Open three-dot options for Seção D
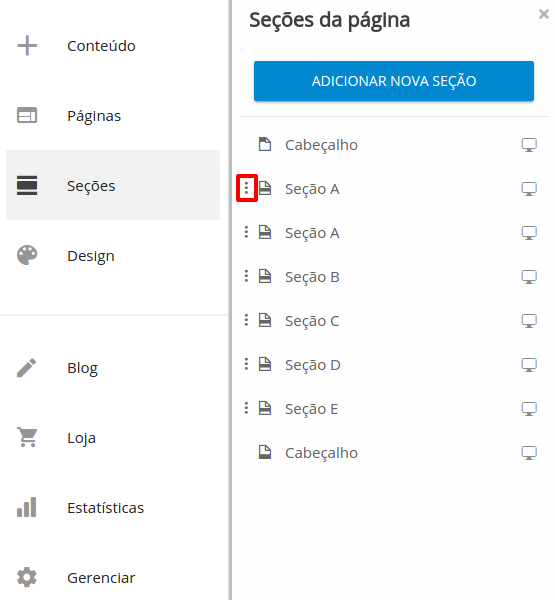 pos(246,364)
